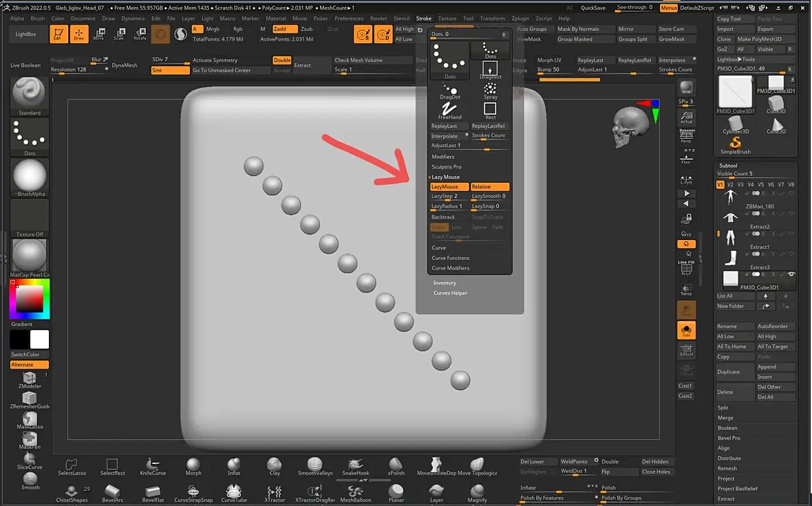Expand the Modifiers section
The width and height of the screenshot is (812, 506).
pyautogui.click(x=442, y=157)
